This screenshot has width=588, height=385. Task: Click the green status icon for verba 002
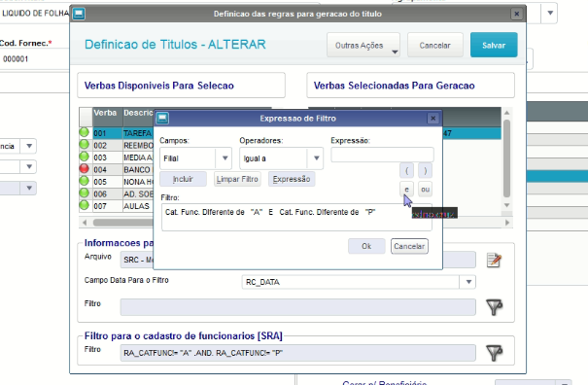(85, 145)
